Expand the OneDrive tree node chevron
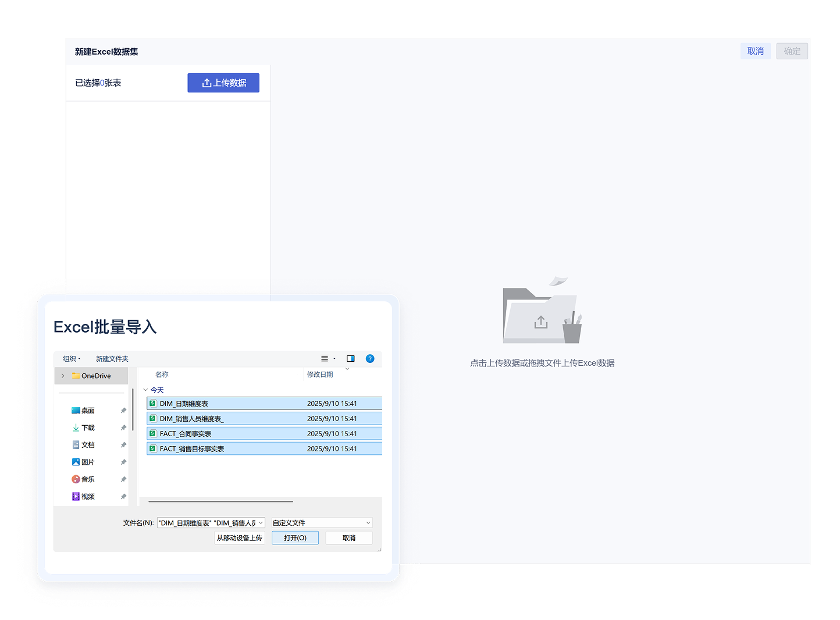Screen dimensions: 840x620 pos(63,376)
